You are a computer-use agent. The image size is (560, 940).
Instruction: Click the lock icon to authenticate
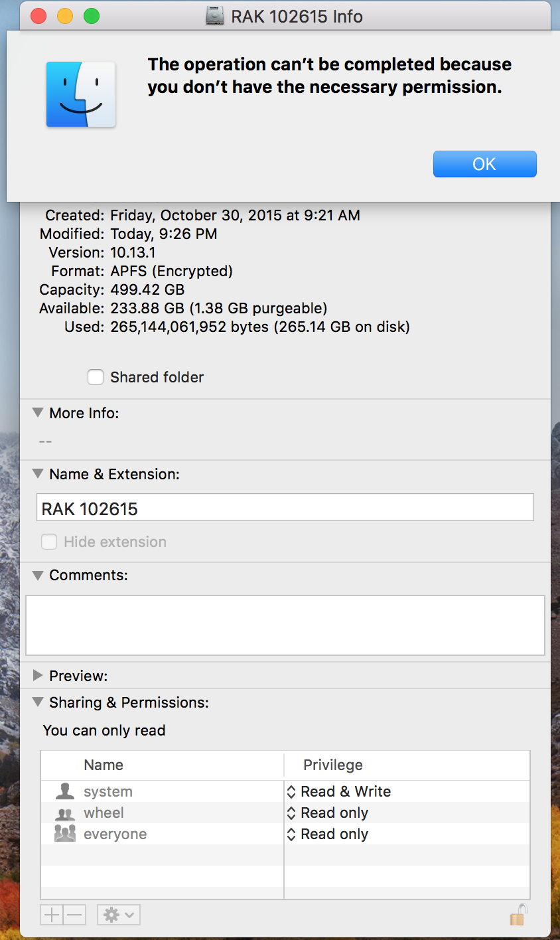point(518,915)
